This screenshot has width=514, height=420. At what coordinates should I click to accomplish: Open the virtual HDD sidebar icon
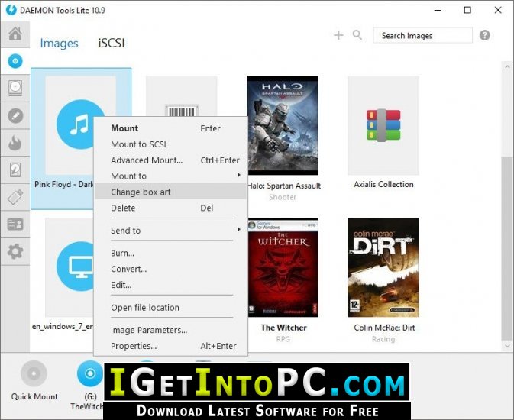(15, 170)
